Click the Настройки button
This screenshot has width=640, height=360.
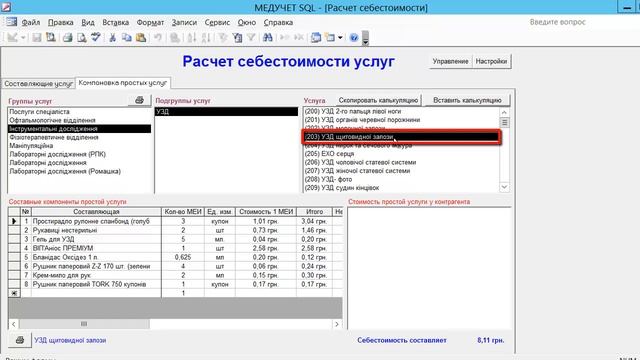pyautogui.click(x=491, y=61)
